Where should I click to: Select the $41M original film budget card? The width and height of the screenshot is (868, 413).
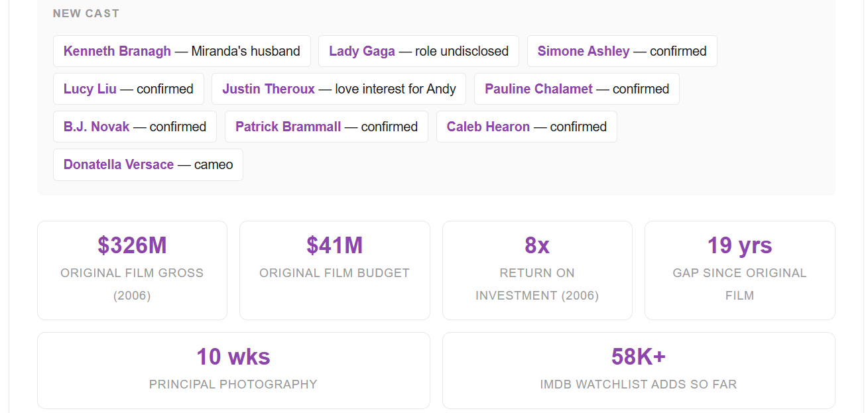[x=334, y=270]
